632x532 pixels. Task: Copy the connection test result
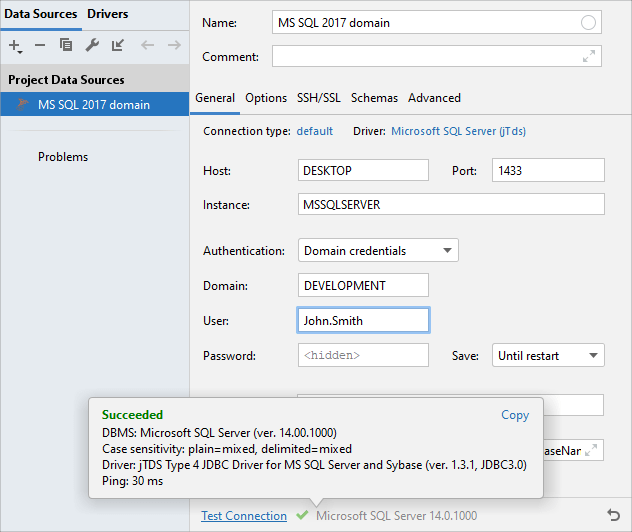point(515,415)
